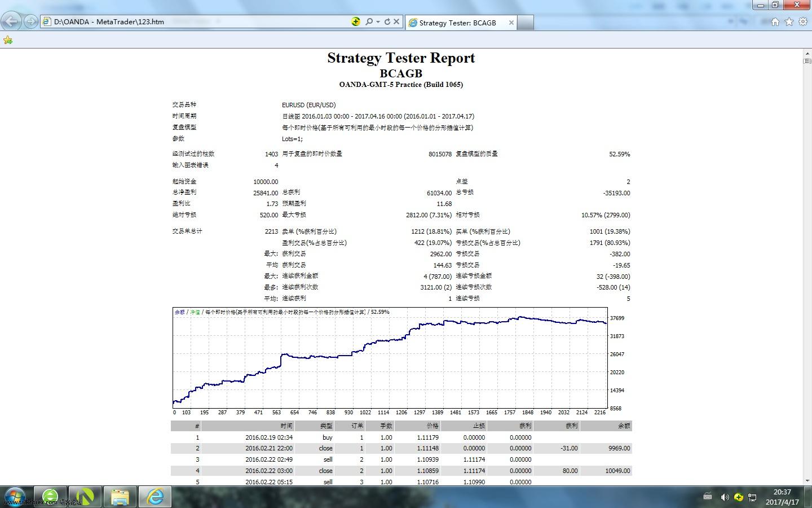
Task: Click the yellow plus tray icon
Action: coord(738,497)
